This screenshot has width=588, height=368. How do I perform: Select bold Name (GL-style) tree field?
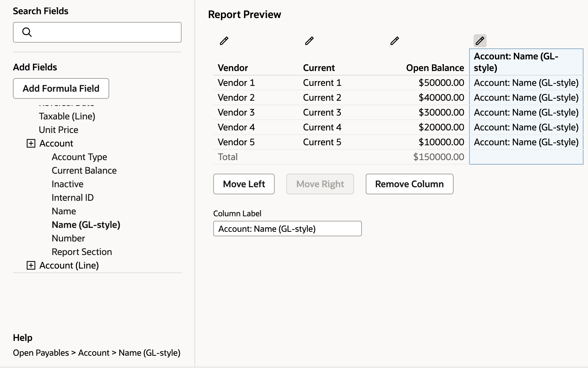(x=86, y=225)
